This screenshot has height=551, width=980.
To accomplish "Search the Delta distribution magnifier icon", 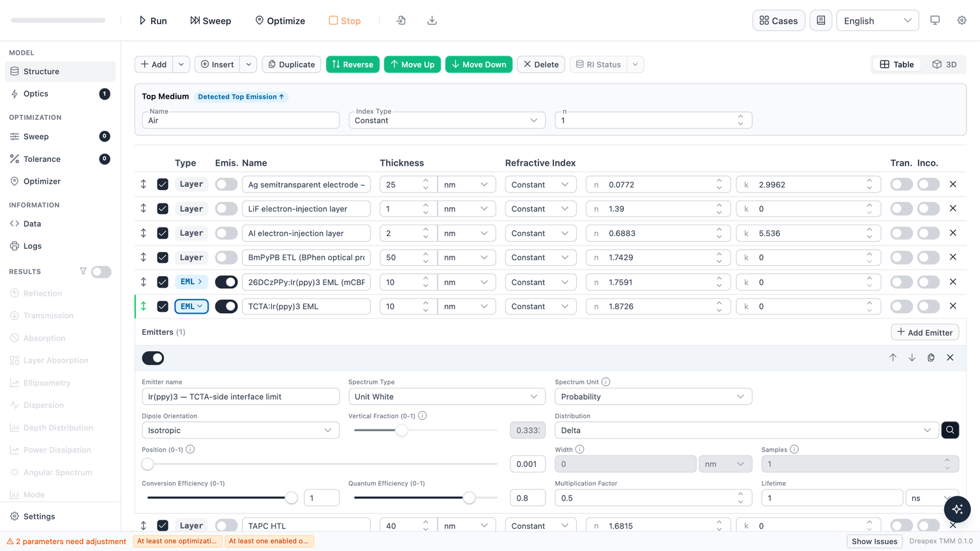I will pos(950,430).
